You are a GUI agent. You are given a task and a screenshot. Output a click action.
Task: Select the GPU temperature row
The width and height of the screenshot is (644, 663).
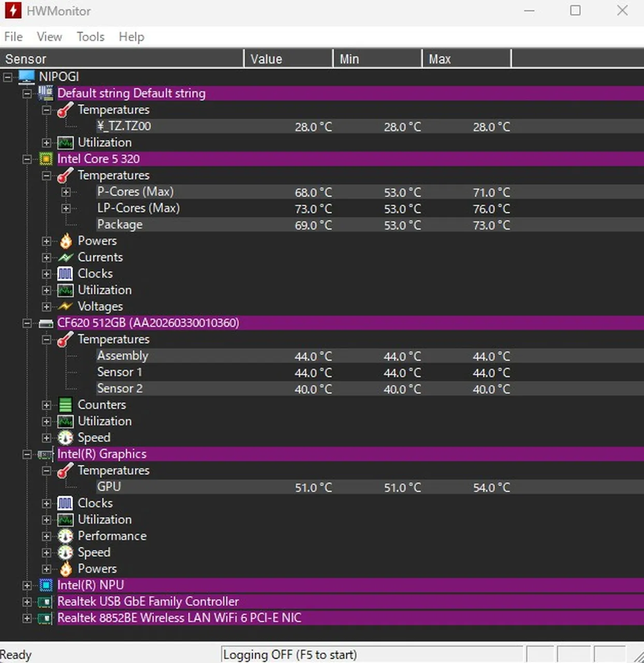pyautogui.click(x=370, y=487)
